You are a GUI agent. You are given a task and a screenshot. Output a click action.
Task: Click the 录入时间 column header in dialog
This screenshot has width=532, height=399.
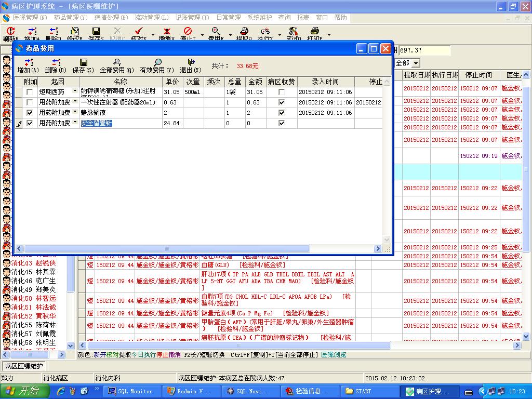(325, 82)
